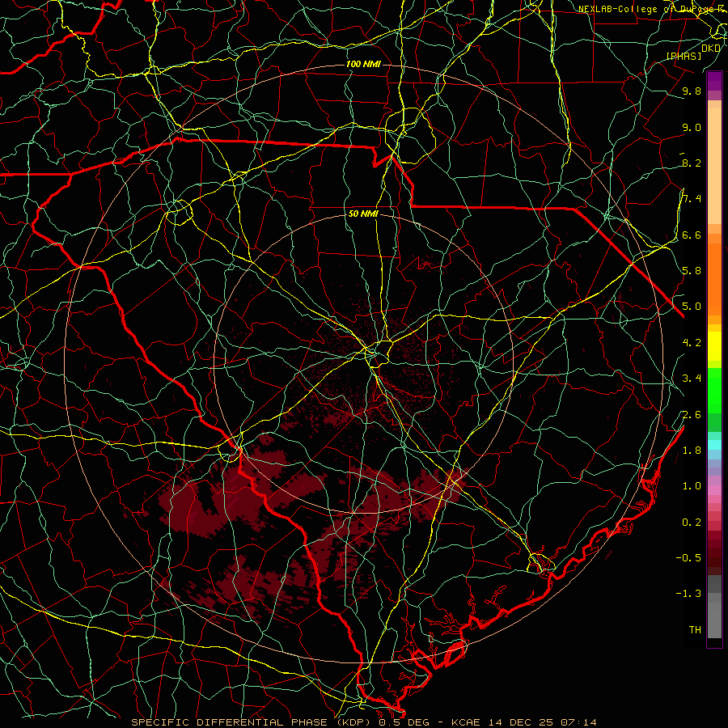Click the 1.0 legend value

click(x=692, y=486)
